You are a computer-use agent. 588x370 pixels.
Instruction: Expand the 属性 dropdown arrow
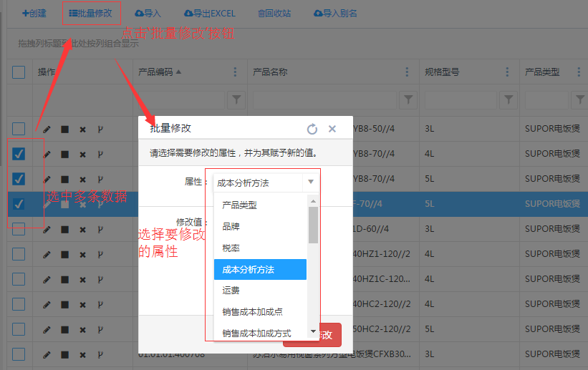(x=311, y=182)
